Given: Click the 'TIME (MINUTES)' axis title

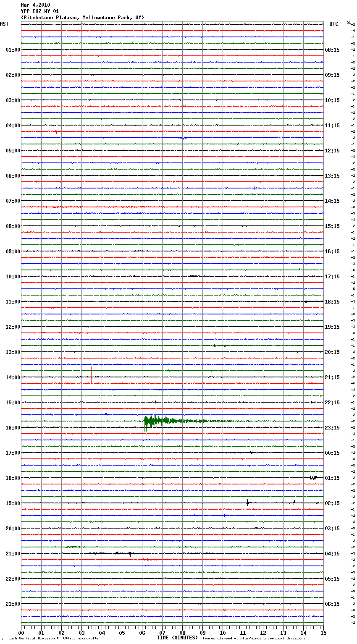Looking at the screenshot, I should (x=177, y=638).
